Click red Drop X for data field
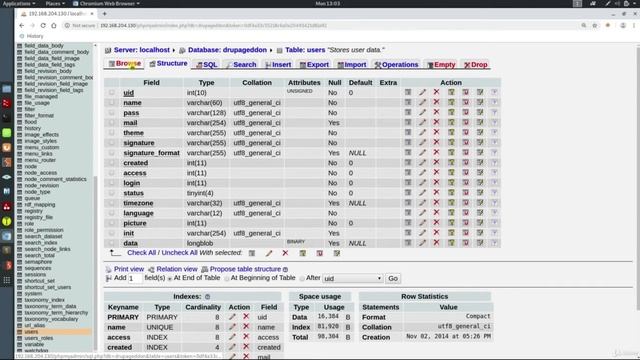Viewport: 640px width, 360px height. (436, 242)
